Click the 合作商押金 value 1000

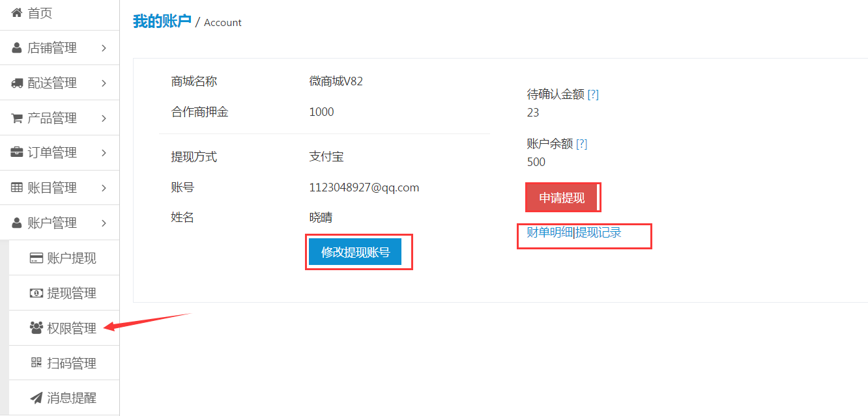click(321, 112)
